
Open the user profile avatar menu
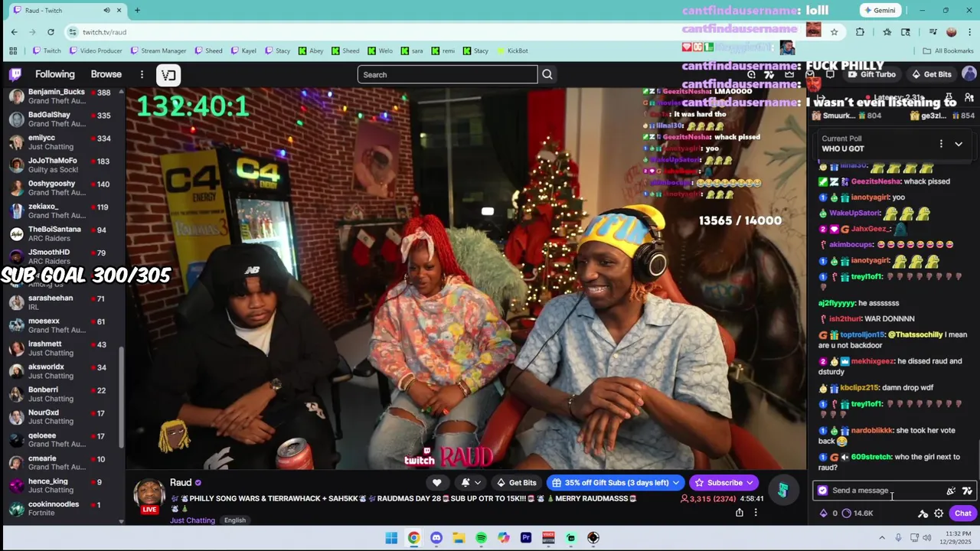969,74
